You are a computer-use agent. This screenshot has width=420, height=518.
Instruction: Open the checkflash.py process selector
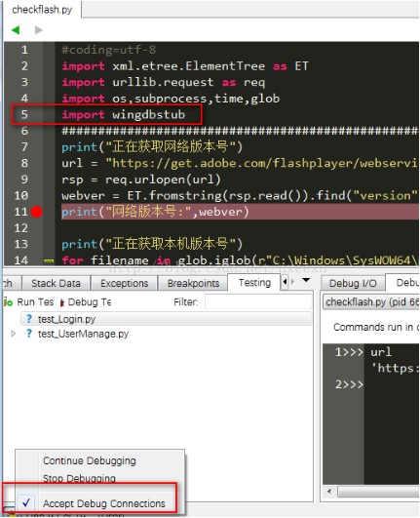(371, 302)
